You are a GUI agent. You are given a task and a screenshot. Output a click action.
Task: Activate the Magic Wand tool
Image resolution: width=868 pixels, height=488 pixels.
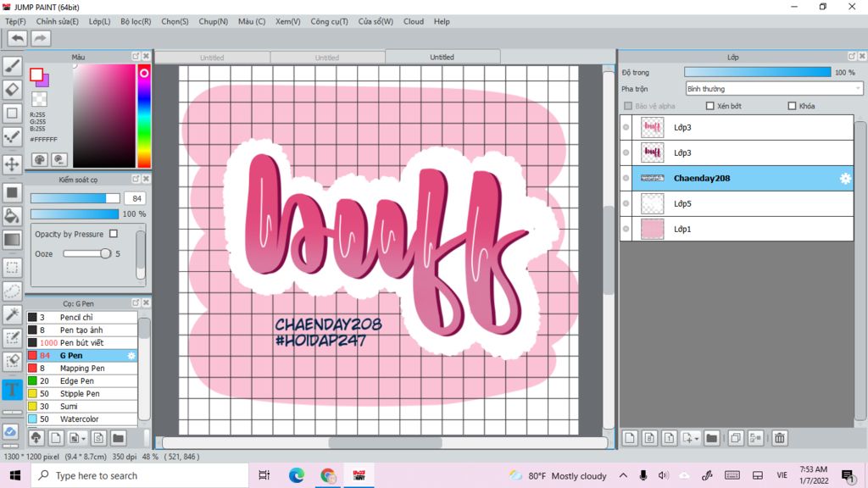(12, 314)
